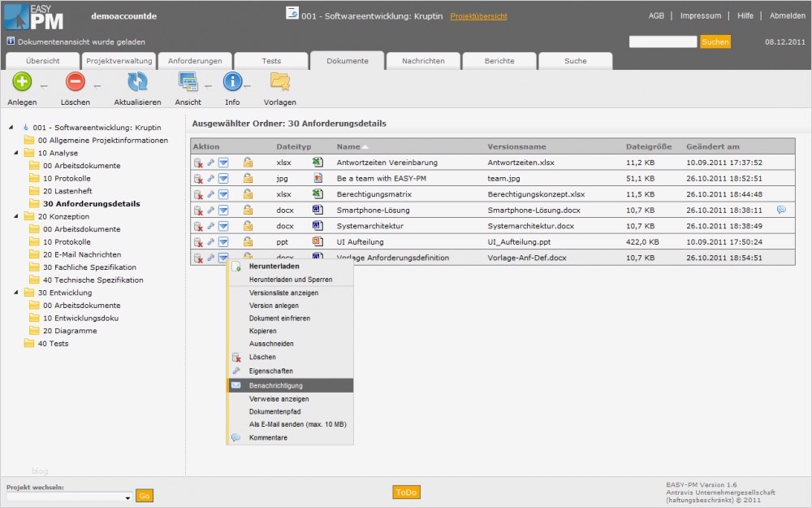
Task: Click the red Löschen minus icon
Action: tap(75, 82)
